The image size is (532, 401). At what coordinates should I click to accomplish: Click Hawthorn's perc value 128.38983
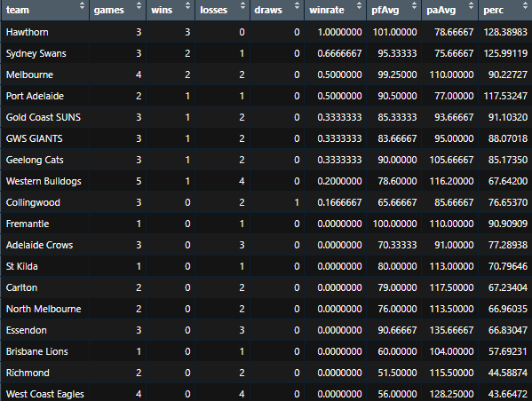(x=505, y=32)
